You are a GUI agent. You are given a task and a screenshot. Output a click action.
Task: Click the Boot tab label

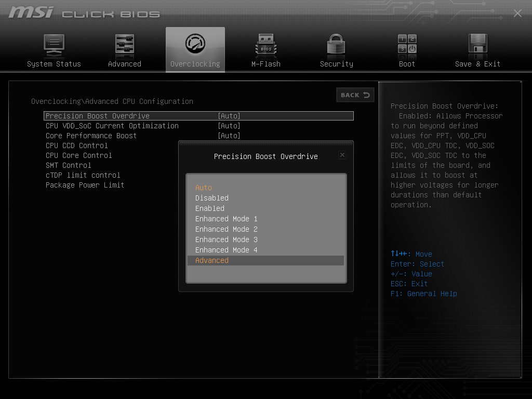tap(407, 64)
